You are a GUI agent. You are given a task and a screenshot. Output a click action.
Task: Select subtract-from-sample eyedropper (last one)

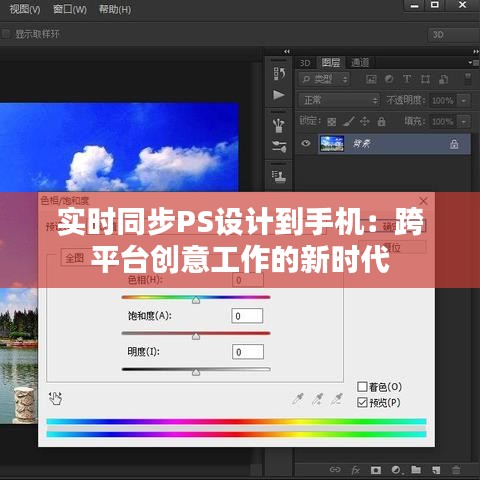coord(337,399)
